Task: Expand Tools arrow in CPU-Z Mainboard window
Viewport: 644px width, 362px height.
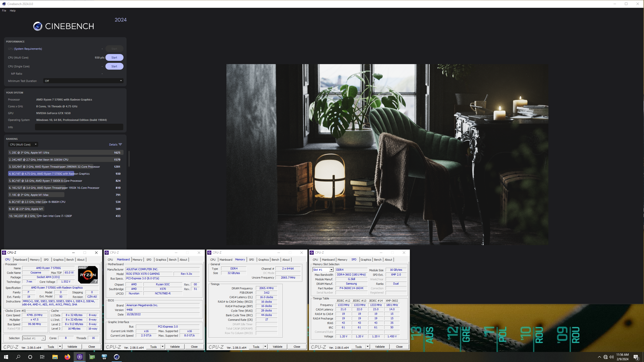Action: (x=163, y=347)
